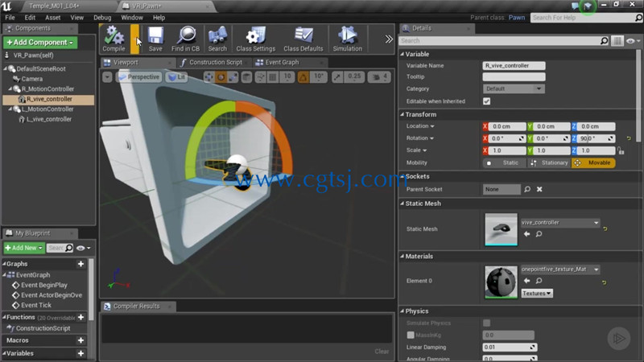Viewport: 644px width, 362px height.
Task: Select L_vive_controller component
Action: click(x=49, y=119)
